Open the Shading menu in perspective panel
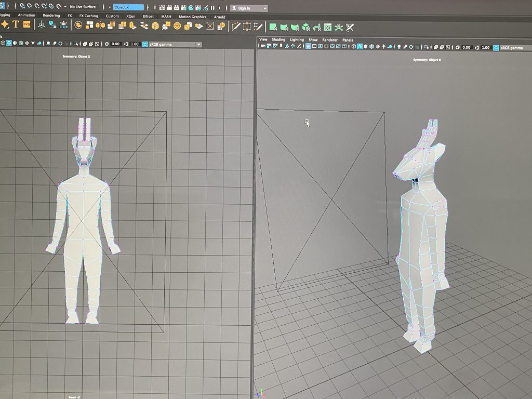The image size is (532, 399). pyautogui.click(x=278, y=39)
